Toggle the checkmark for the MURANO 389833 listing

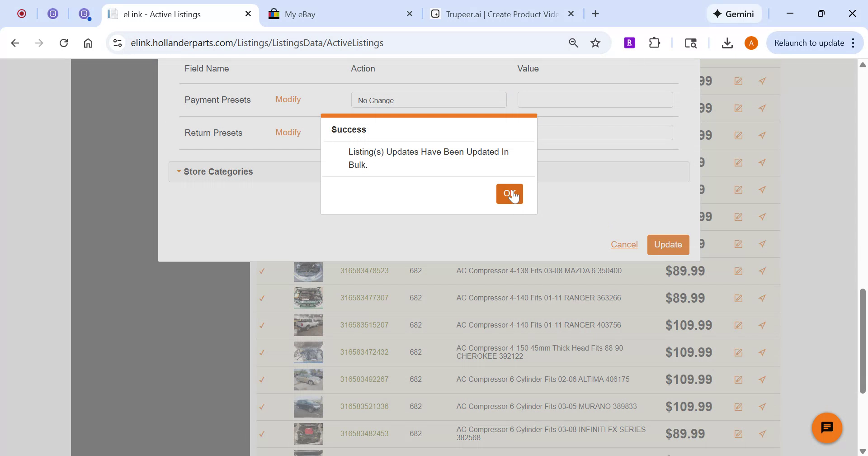(x=262, y=407)
